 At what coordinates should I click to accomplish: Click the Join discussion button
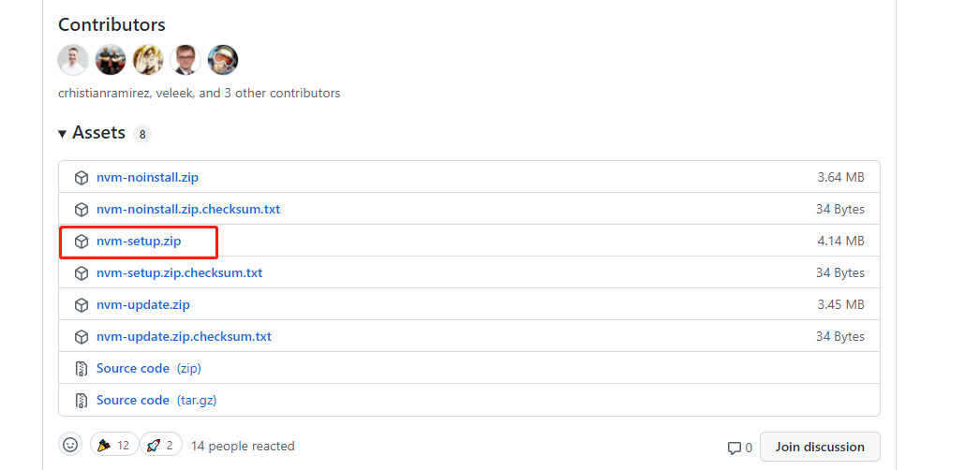pyautogui.click(x=820, y=447)
